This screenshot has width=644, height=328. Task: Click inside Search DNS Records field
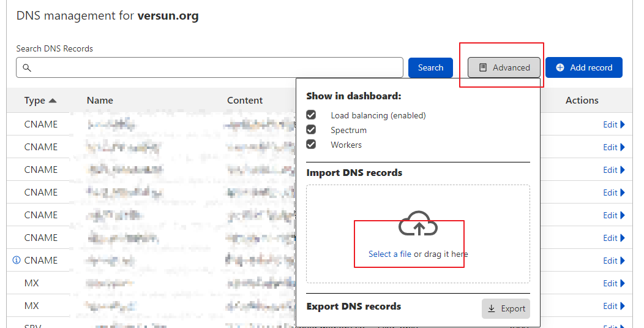click(214, 68)
